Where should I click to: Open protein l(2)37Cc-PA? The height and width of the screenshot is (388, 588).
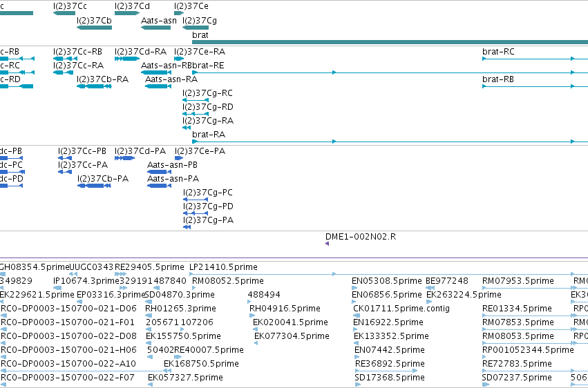coord(83,165)
